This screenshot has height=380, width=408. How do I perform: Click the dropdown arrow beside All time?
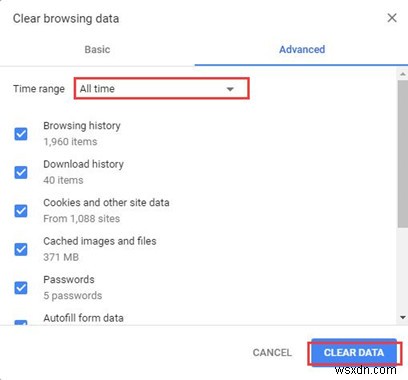pos(230,89)
